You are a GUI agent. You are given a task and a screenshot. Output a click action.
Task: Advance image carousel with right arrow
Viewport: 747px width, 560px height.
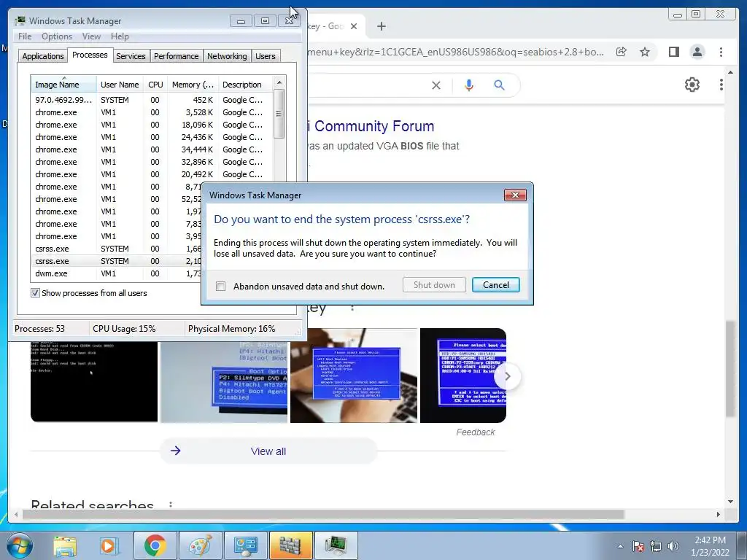point(507,376)
